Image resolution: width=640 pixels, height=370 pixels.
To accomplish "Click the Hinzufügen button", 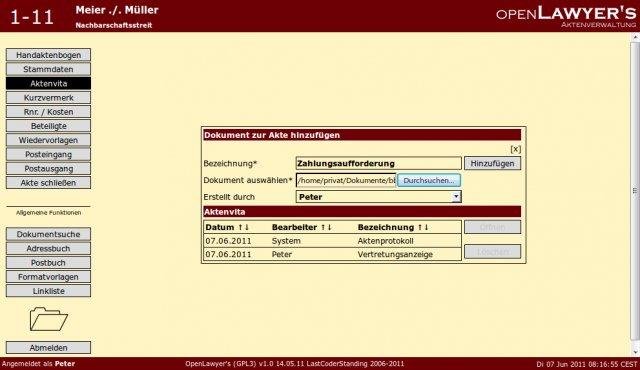I will click(x=492, y=164).
